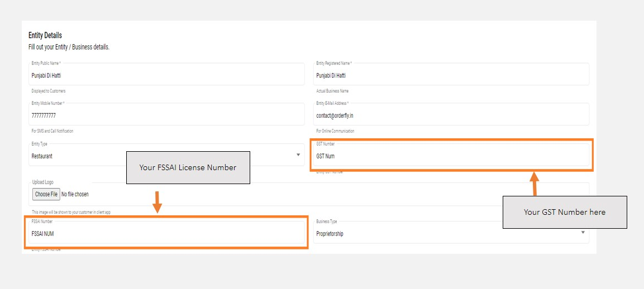Click the orange down arrow above FSSAI field
644x289 pixels.
coord(158,202)
